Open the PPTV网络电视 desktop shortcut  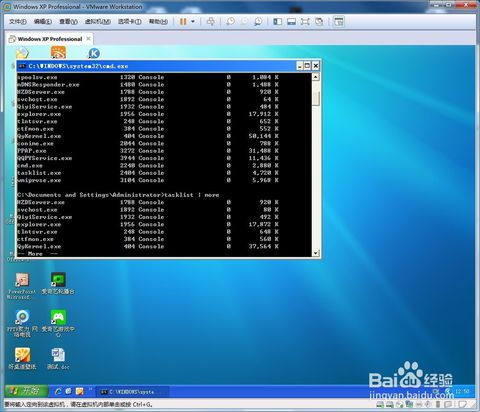pos(22,323)
